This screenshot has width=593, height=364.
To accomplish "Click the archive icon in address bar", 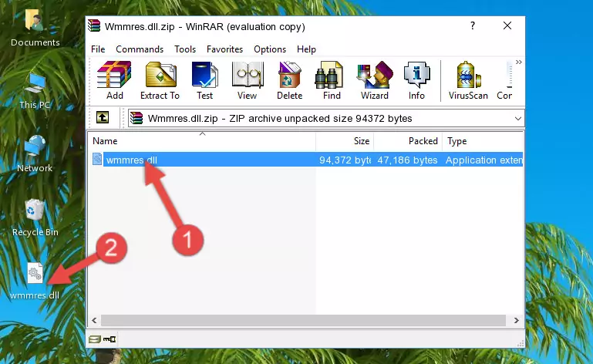I will click(136, 119).
